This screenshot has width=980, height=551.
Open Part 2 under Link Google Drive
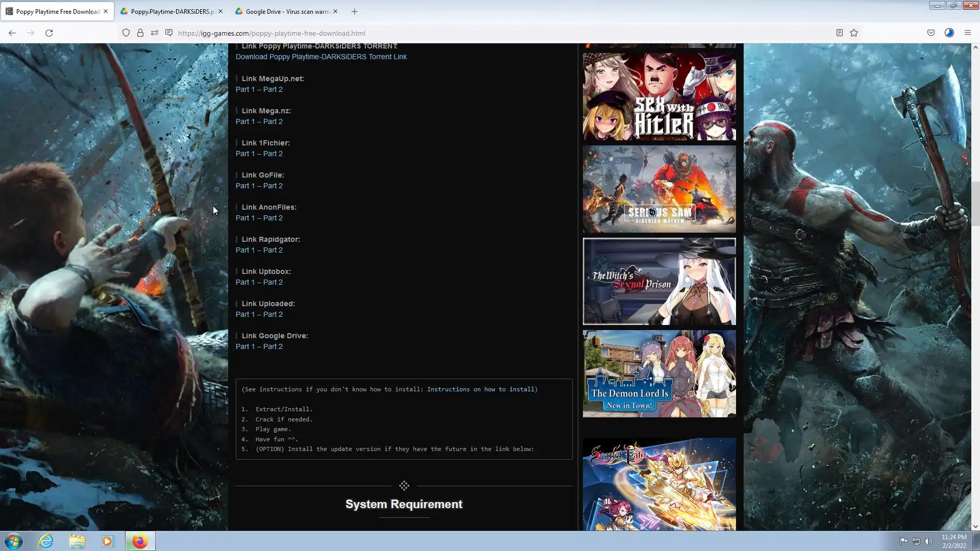coord(273,346)
